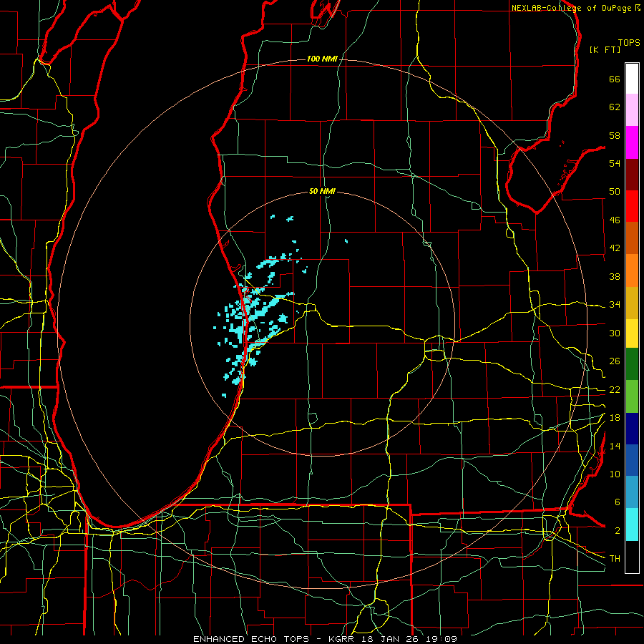
Task: Click the legend value 46
Action: pyautogui.click(x=615, y=220)
